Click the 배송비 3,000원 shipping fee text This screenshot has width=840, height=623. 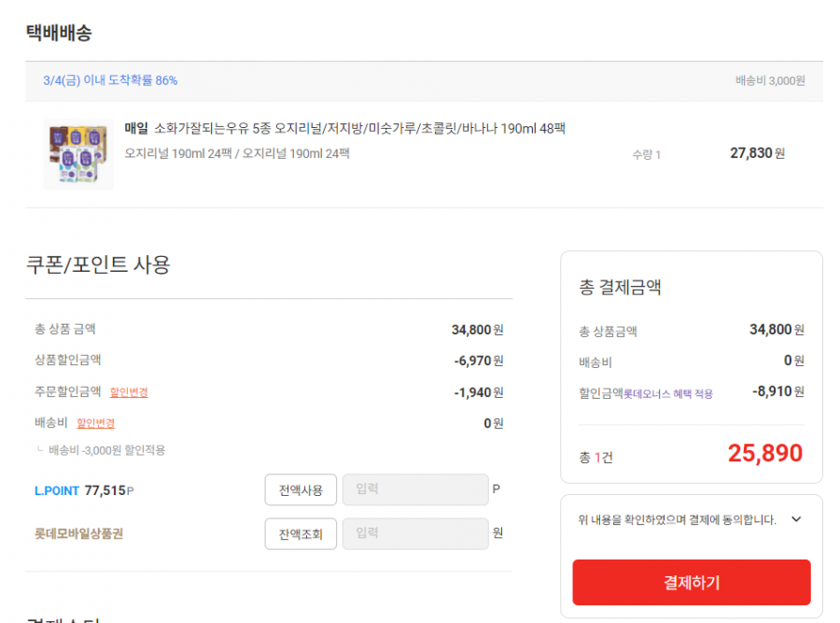(x=770, y=80)
